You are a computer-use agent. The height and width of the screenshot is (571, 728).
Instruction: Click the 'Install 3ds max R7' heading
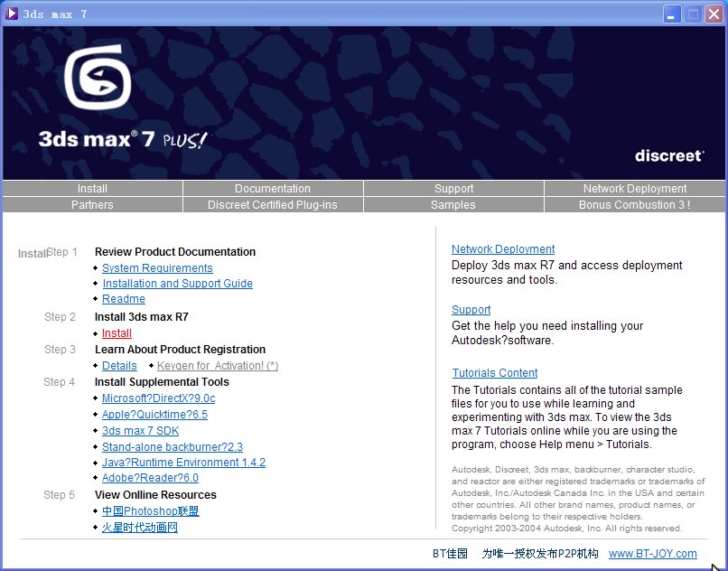142,317
